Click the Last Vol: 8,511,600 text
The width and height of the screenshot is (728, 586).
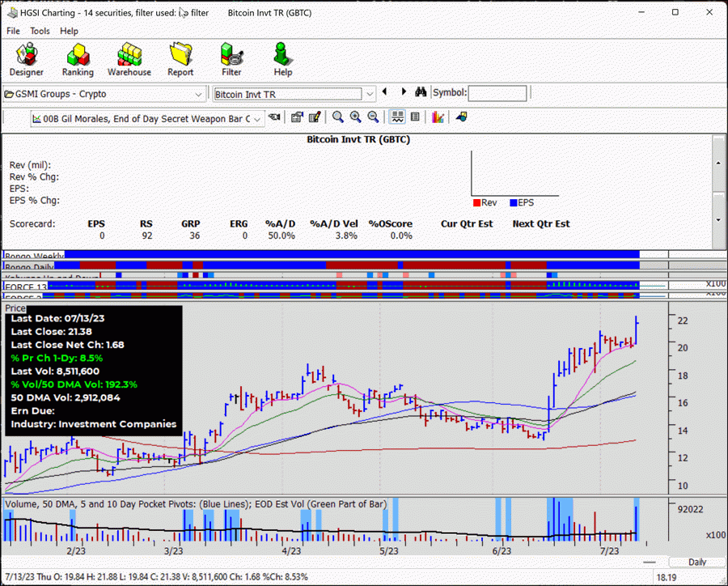click(x=55, y=372)
